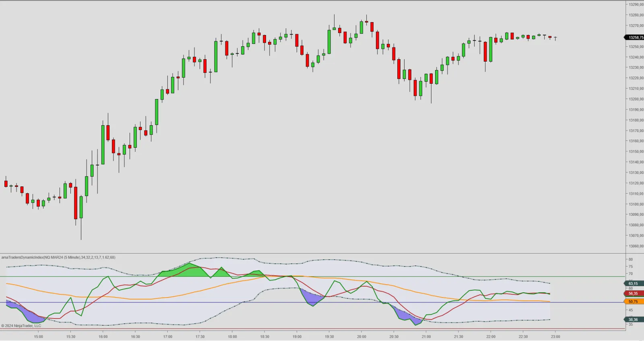Viewport: 644px width, 341px height.
Task: Click the black 13258,75 current price marker
Action: [x=635, y=37]
